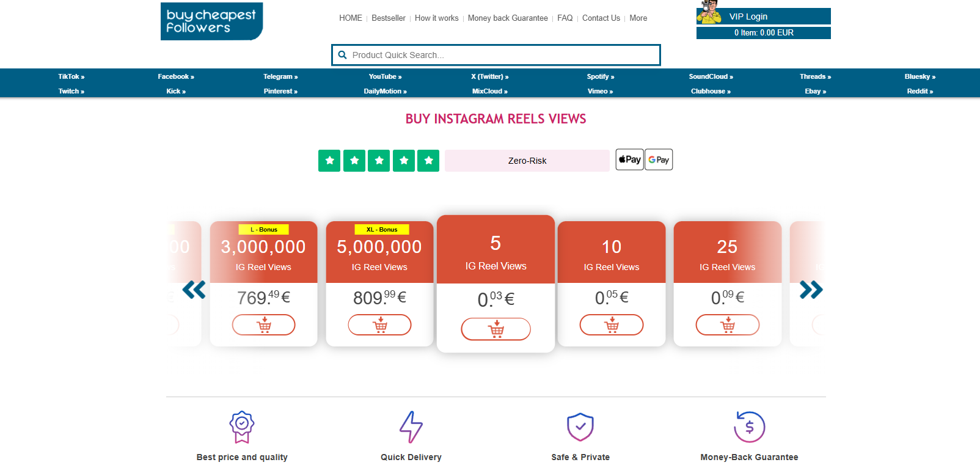Click the 809.99 € price
Screen dimensions: 980x476
tap(379, 298)
